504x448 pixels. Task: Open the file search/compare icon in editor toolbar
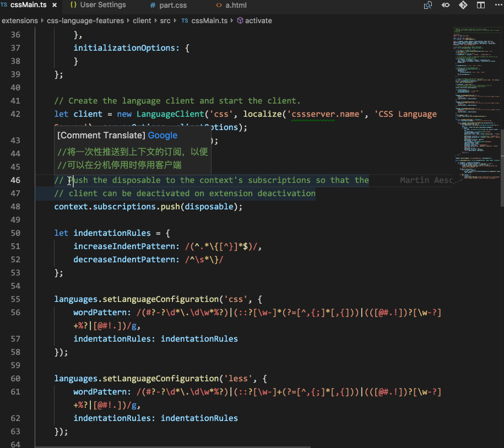point(428,5)
